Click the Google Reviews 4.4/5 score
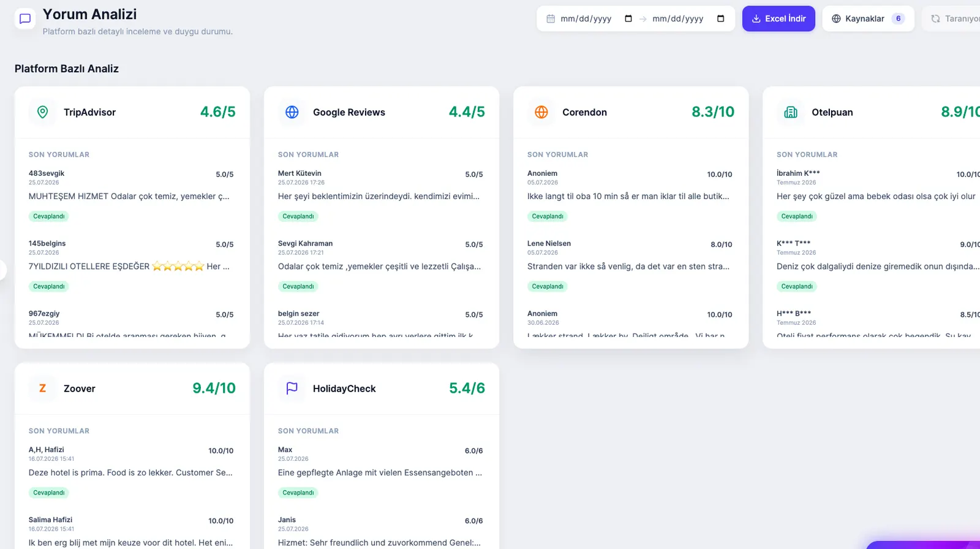Viewport: 980px width, 549px height. 467,112
